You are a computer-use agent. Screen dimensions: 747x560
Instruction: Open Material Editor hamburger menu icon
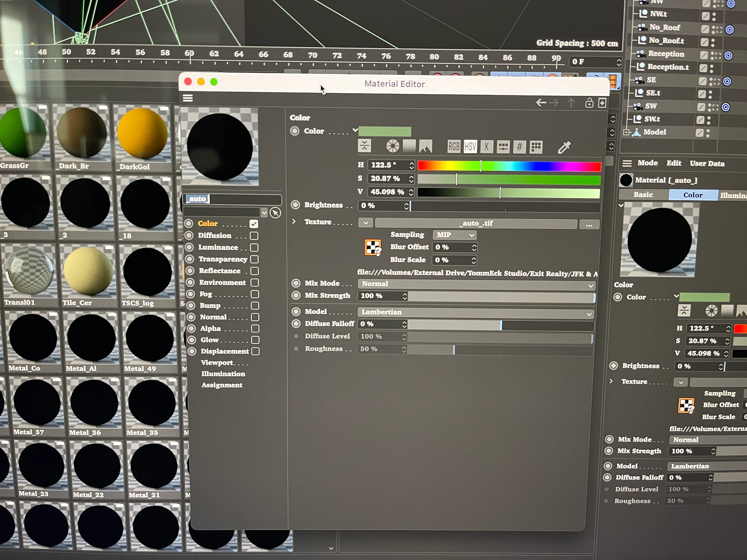pos(188,98)
